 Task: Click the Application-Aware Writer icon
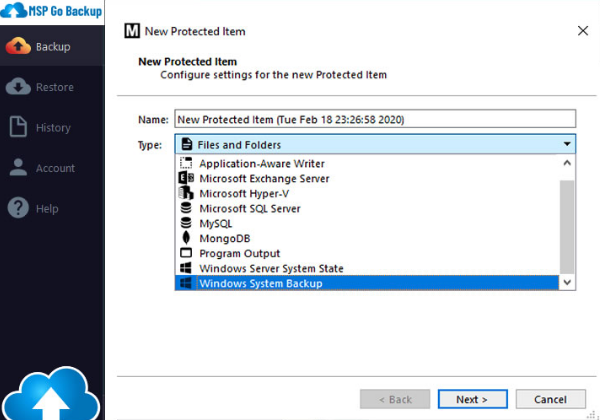coord(186,163)
